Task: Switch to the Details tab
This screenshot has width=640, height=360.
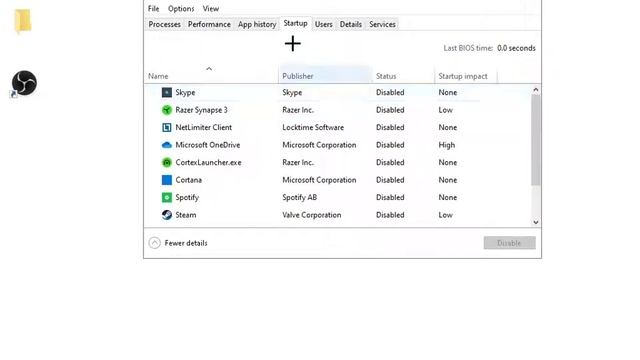Action: [x=351, y=24]
